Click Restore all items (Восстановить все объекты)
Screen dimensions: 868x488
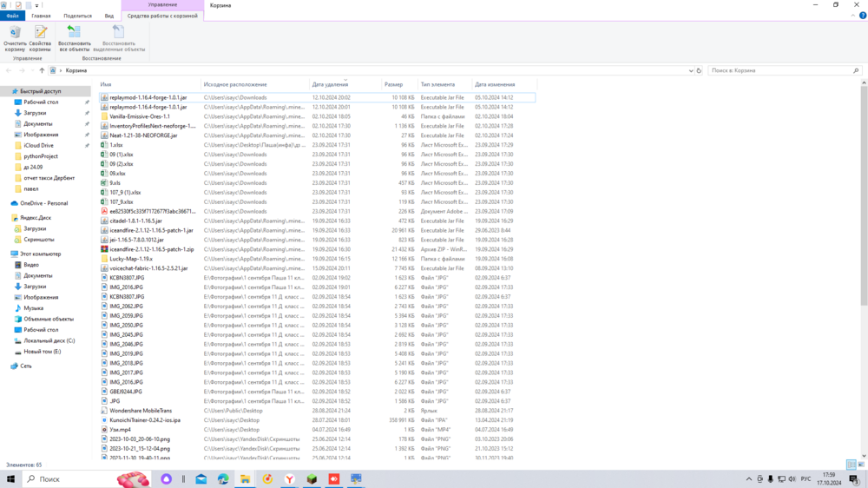(x=74, y=38)
